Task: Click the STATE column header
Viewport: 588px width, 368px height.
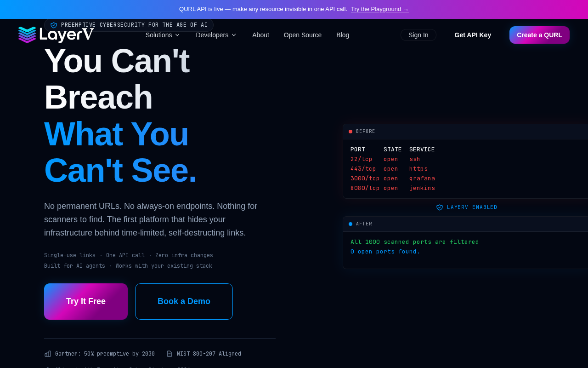Action: click(393, 149)
